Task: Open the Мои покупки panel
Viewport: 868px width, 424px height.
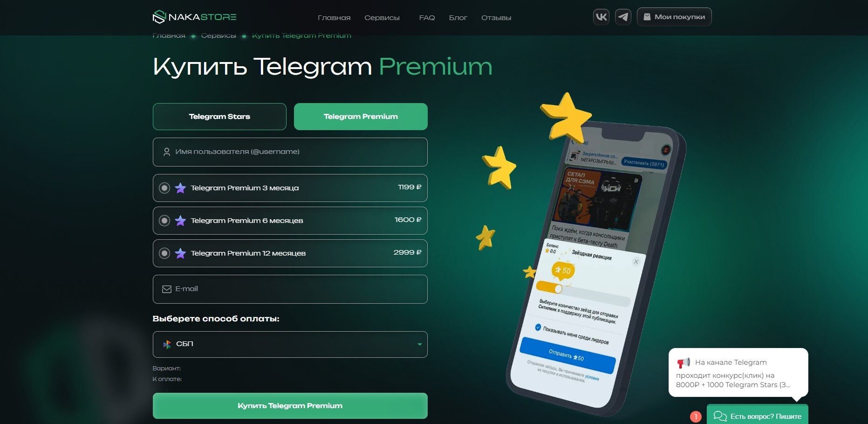Action: (674, 17)
